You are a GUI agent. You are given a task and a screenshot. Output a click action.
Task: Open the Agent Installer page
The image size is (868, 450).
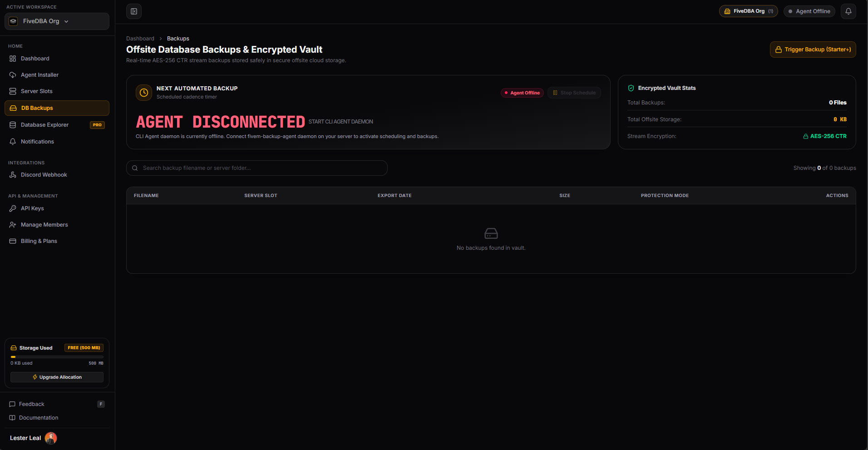pos(57,75)
